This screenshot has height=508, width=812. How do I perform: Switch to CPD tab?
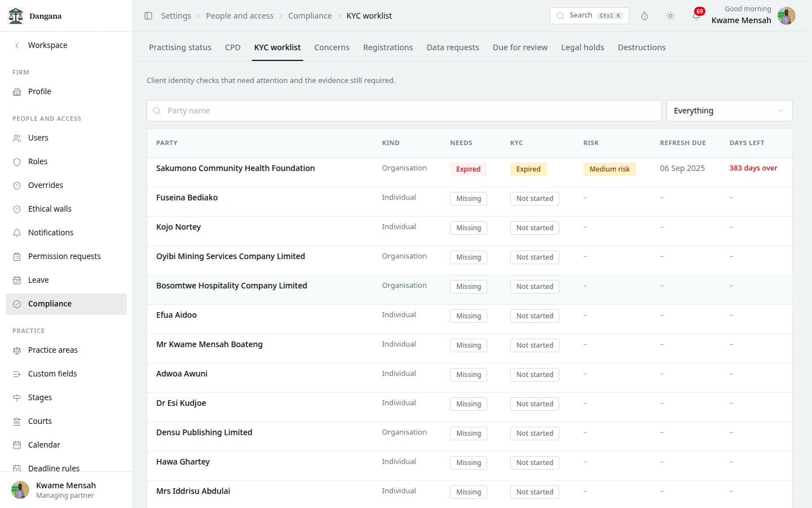click(233, 47)
